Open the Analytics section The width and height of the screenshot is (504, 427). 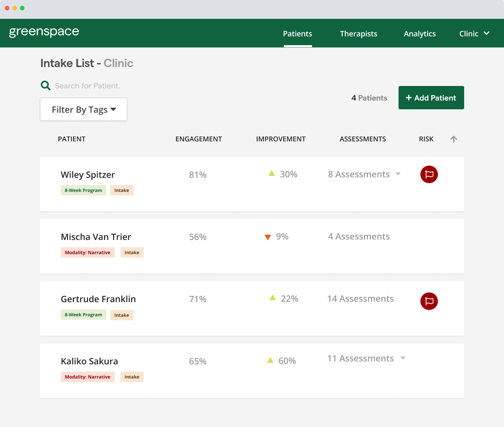419,34
